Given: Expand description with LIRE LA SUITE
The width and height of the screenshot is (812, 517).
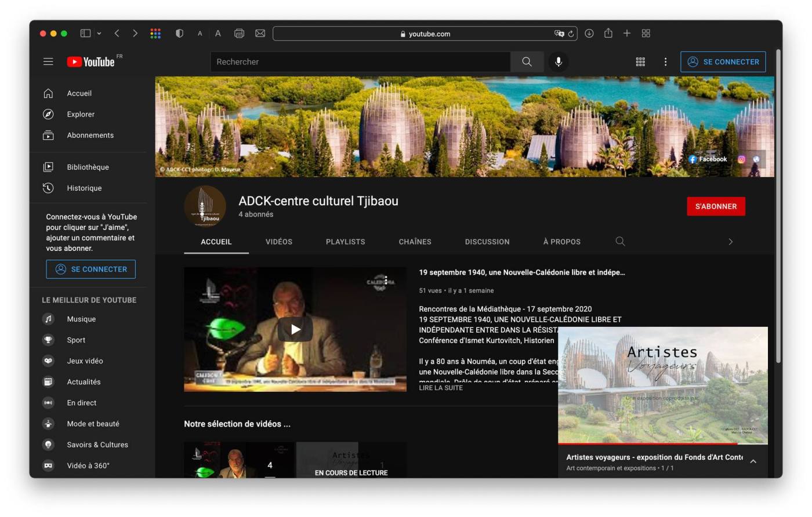Looking at the screenshot, I should tap(441, 388).
